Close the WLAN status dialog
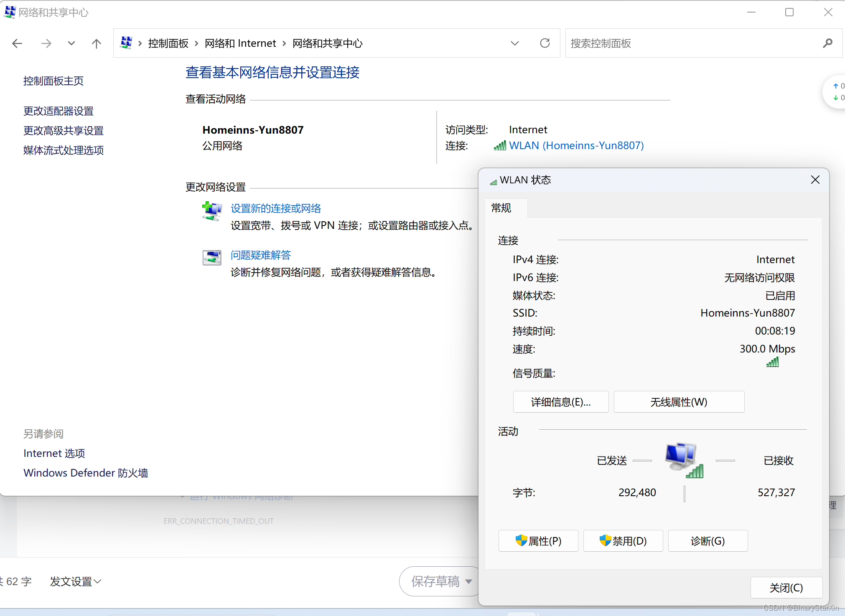 815,180
